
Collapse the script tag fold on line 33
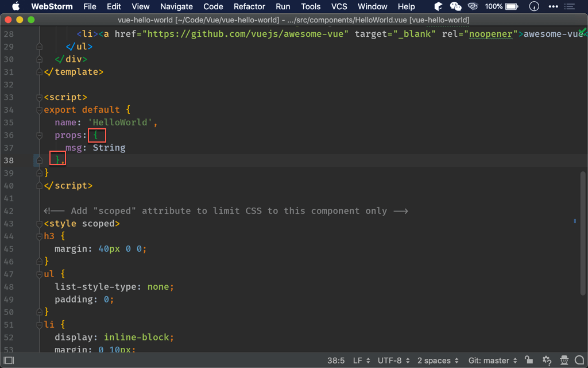39,97
